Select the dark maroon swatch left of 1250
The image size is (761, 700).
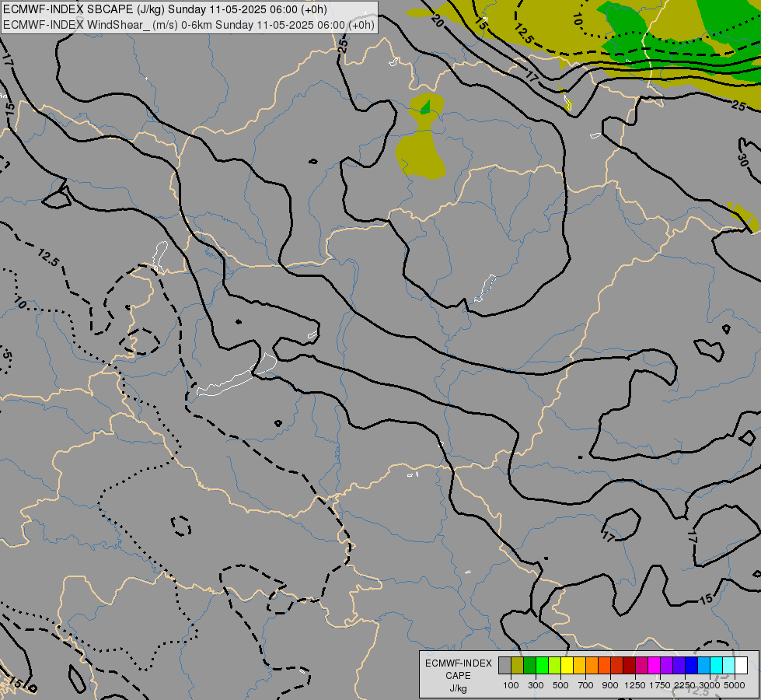coord(629,666)
